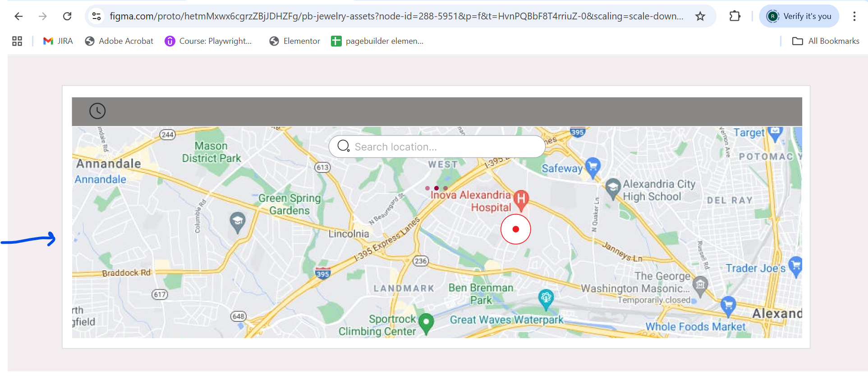Click the route 617 shield
The image size is (868, 390).
click(x=160, y=295)
